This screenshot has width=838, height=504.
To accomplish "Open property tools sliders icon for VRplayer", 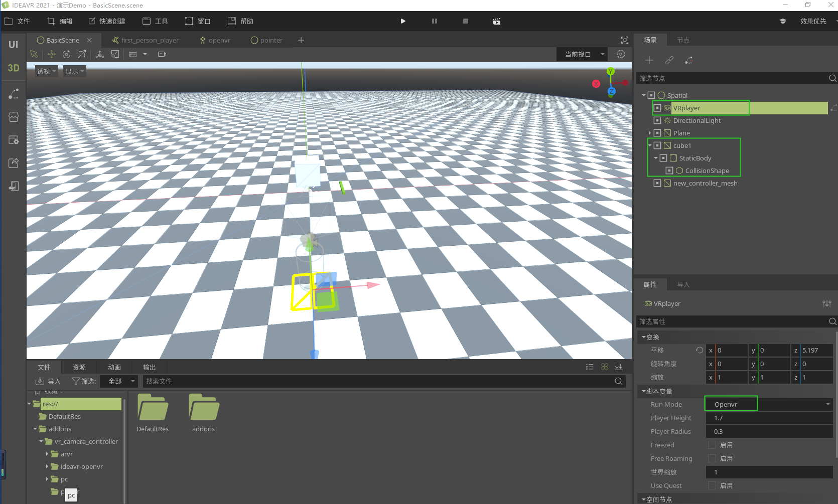I will pos(827,303).
